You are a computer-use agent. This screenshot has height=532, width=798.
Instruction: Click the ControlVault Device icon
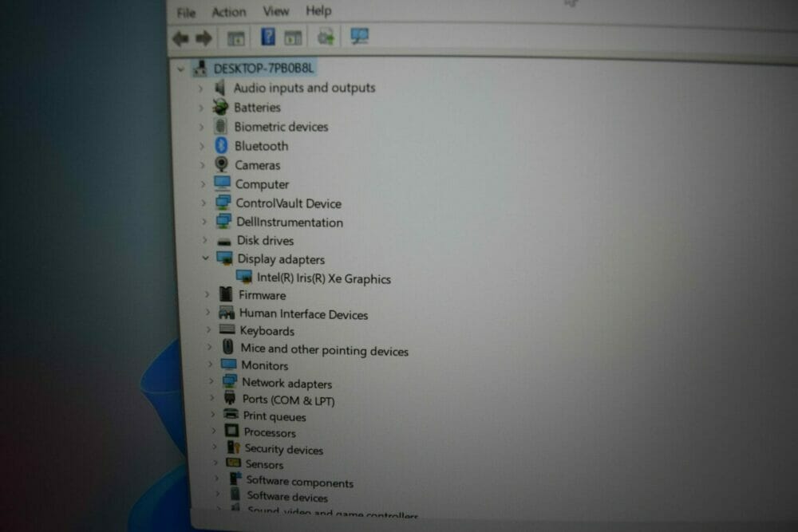coord(223,203)
